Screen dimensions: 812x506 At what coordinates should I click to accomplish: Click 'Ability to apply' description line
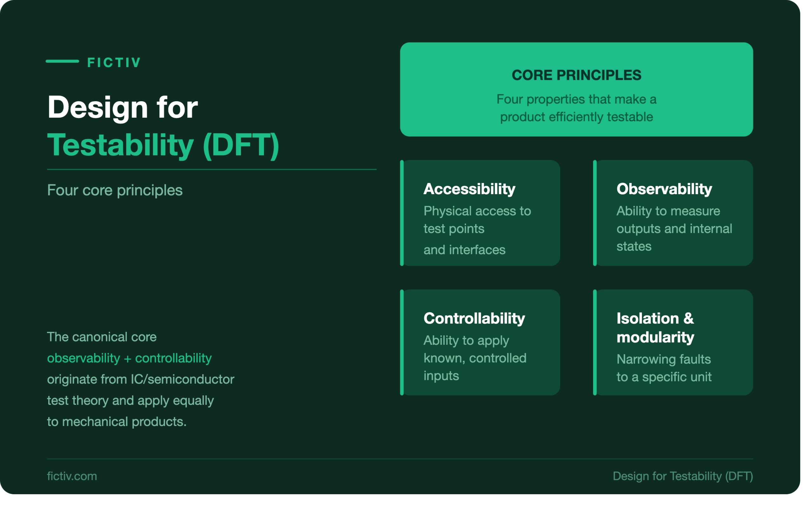466,341
